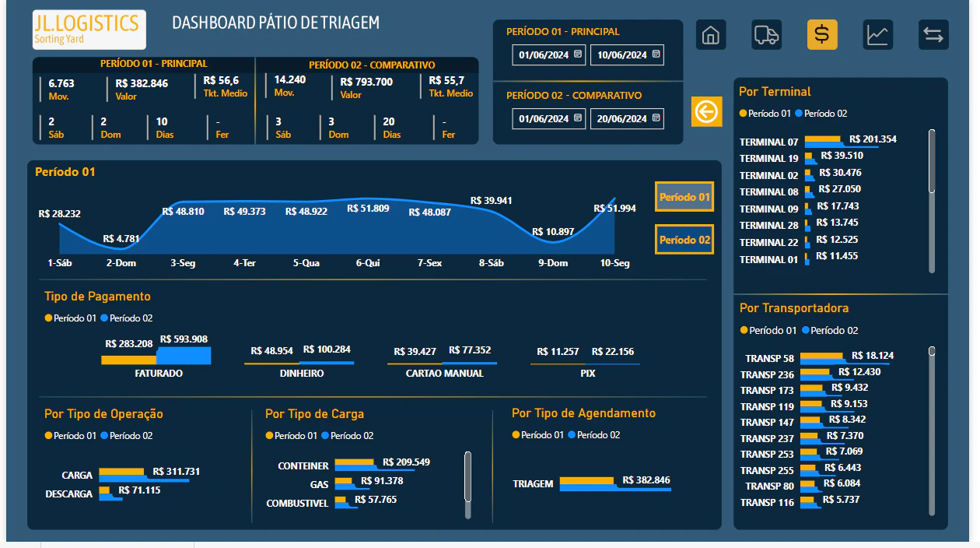980x548 pixels.
Task: Select the TERMINAL 19 row
Action: (x=801, y=158)
